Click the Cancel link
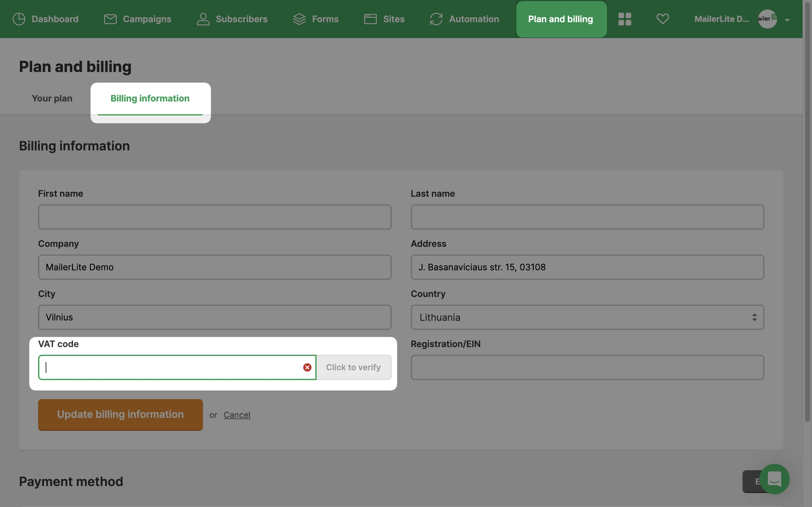812x507 pixels. coord(237,415)
